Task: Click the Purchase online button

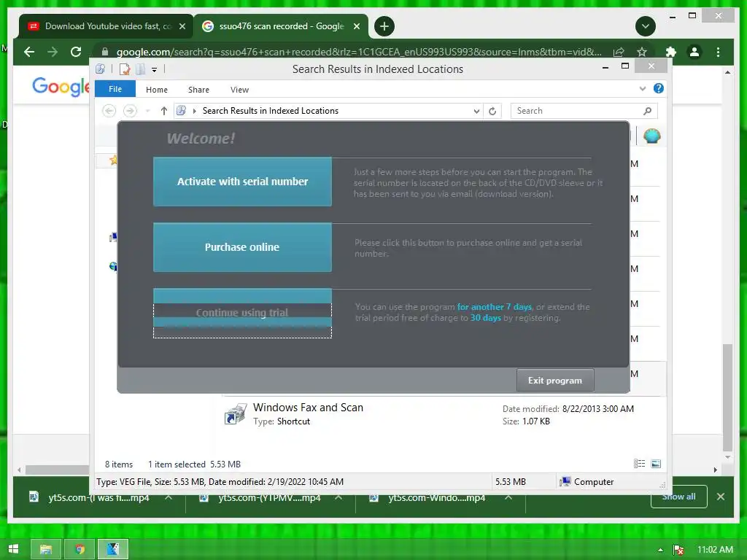Action: click(242, 247)
